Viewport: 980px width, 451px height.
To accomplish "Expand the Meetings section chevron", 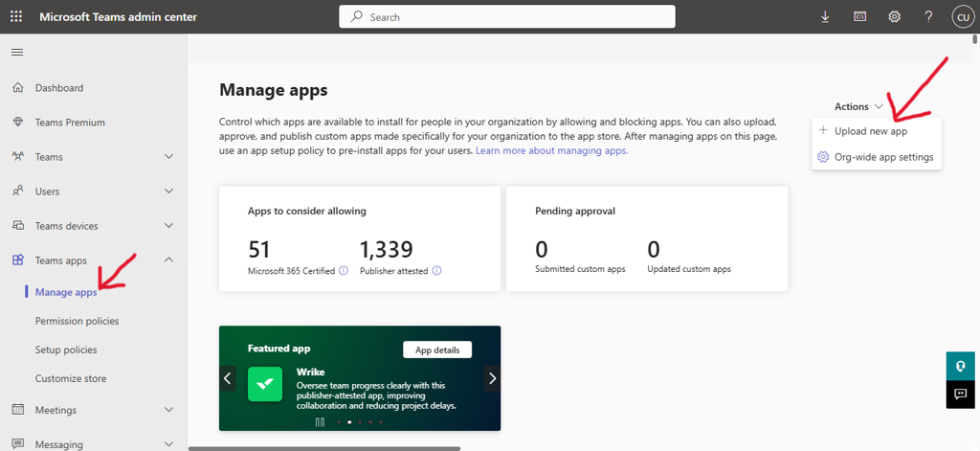I will point(168,410).
